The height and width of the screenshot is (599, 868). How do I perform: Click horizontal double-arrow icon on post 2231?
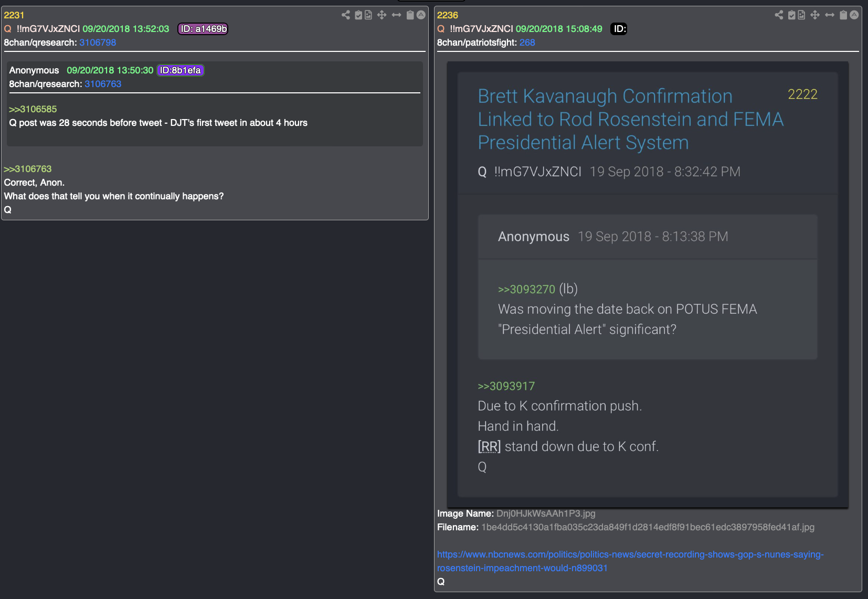[x=396, y=15]
